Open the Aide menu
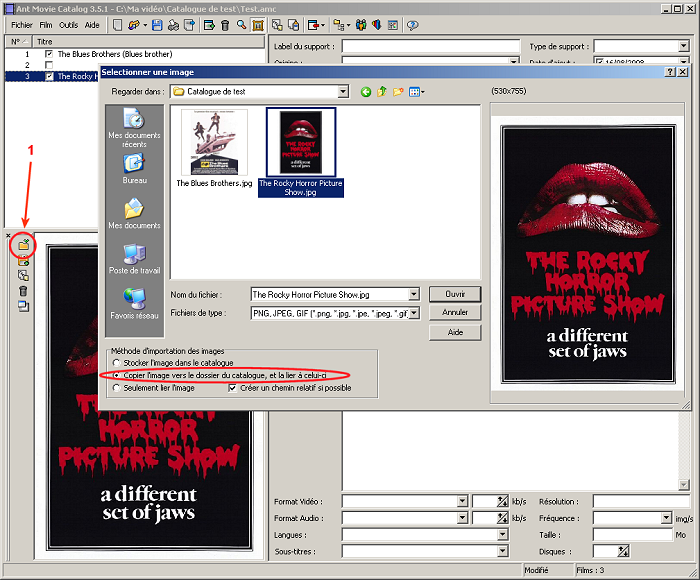The image size is (700, 580). tap(92, 25)
